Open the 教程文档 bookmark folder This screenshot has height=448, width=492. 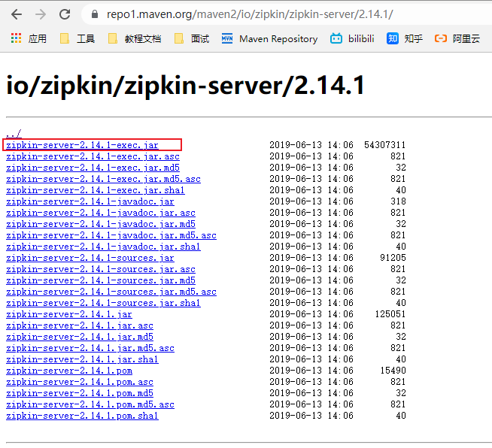[x=135, y=38]
